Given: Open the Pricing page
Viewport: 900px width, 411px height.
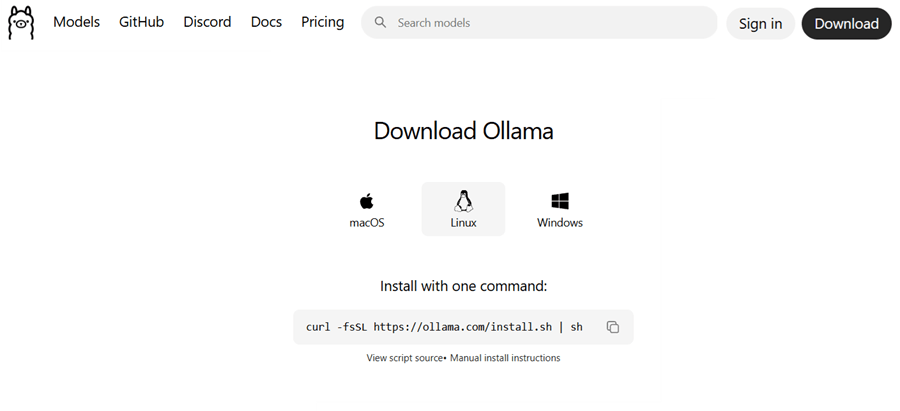Looking at the screenshot, I should pos(322,22).
